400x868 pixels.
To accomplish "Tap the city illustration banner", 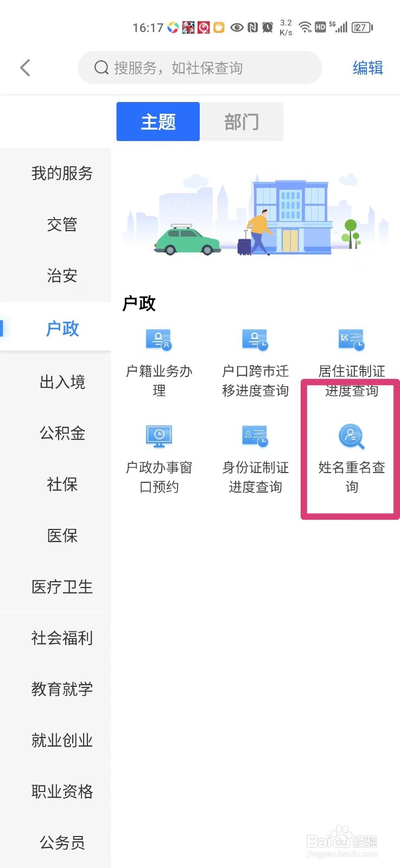I will point(255,215).
